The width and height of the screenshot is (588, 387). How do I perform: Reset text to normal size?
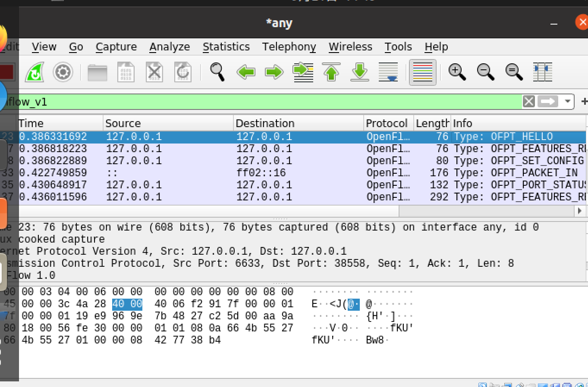pyautogui.click(x=514, y=72)
